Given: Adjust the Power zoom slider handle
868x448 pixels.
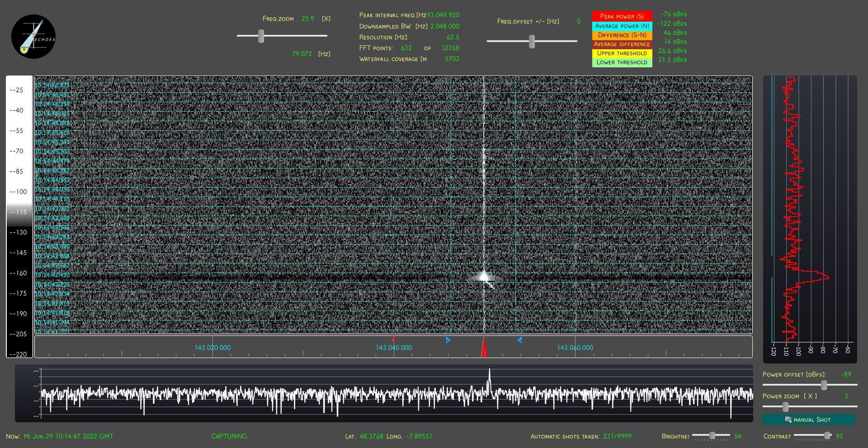Looking at the screenshot, I should [785, 407].
